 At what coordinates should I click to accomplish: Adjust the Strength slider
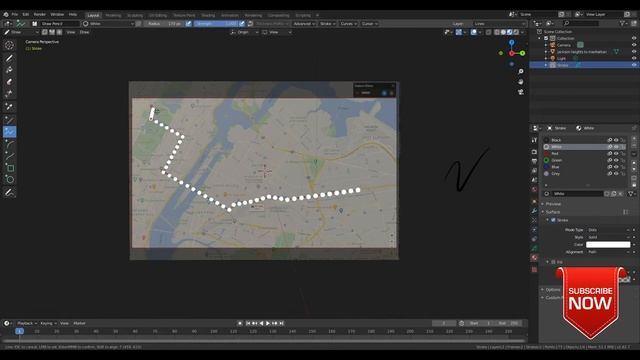[x=216, y=24]
